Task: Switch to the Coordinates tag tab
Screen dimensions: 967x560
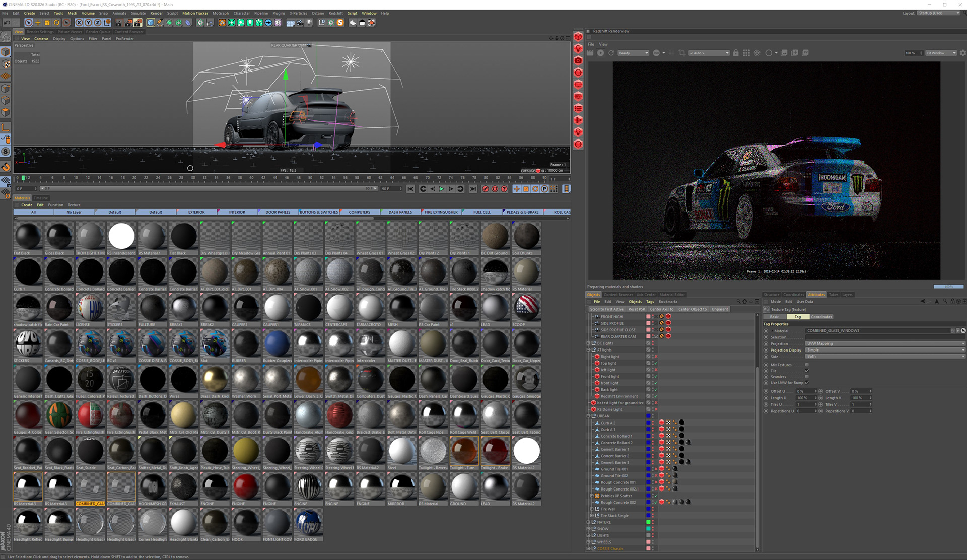Action: [x=821, y=317]
